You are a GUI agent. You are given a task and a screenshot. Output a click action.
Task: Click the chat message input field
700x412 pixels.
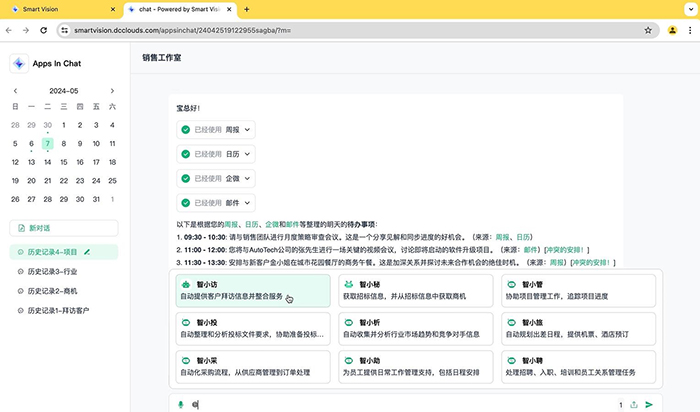tap(400, 404)
